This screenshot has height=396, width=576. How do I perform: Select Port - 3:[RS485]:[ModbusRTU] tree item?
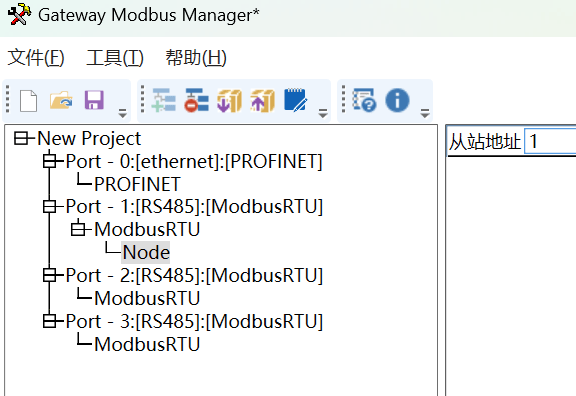pos(194,321)
